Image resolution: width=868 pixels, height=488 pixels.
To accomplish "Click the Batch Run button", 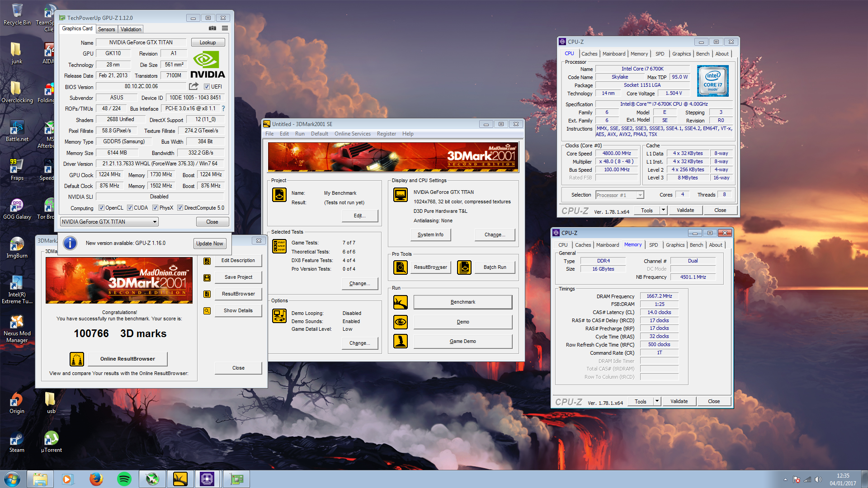I will click(495, 267).
